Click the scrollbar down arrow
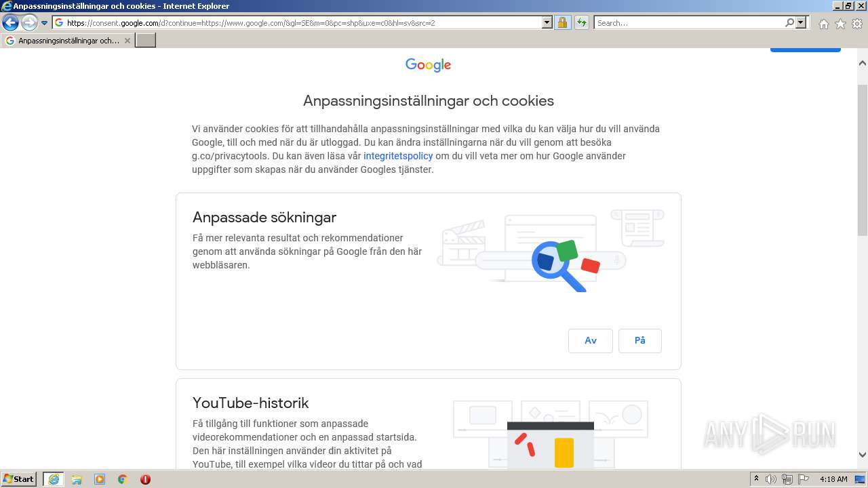This screenshot has width=868, height=488. tap(863, 455)
